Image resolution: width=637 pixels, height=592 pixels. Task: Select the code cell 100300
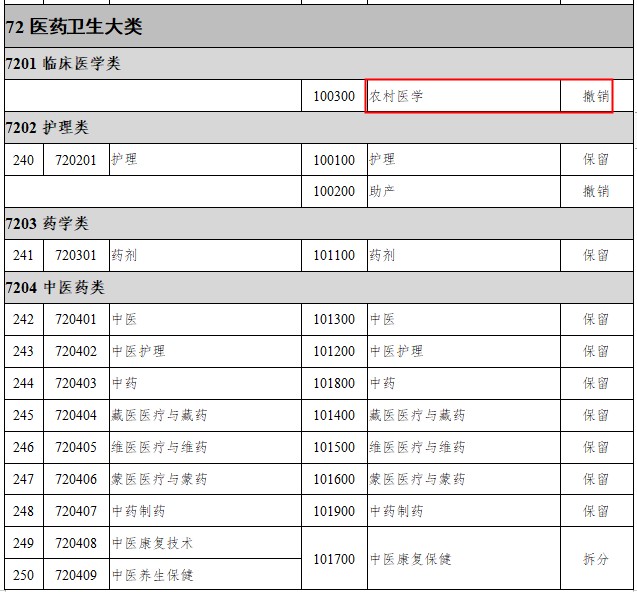click(x=334, y=96)
